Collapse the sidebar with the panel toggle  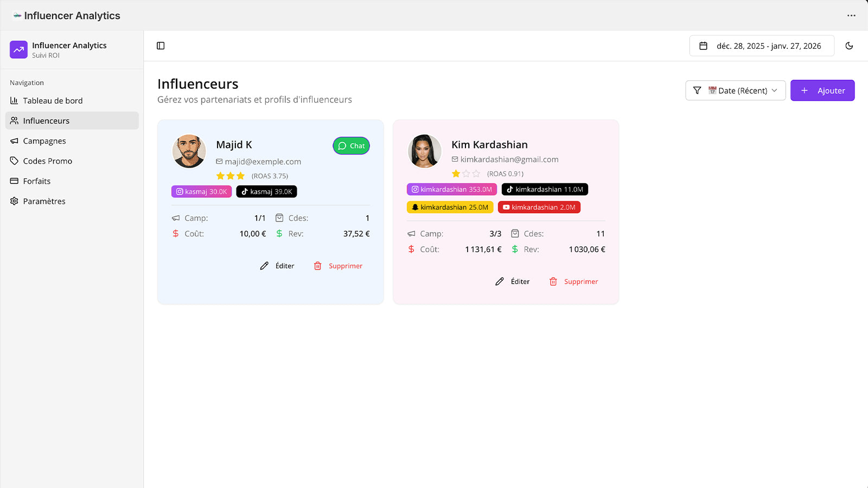161,46
